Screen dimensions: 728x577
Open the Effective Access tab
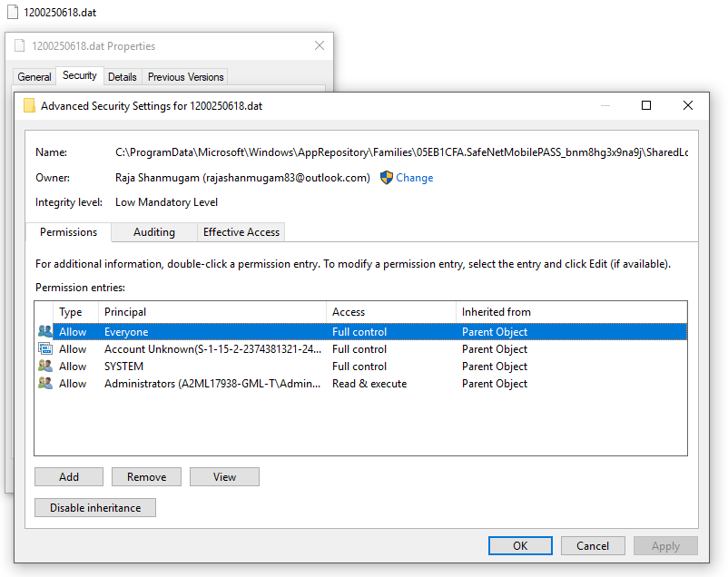241,232
